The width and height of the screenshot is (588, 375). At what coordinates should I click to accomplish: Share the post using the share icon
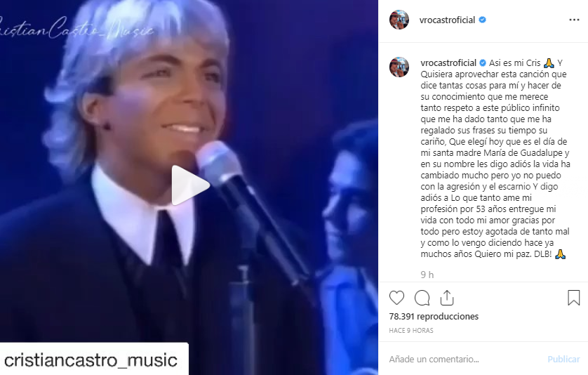pos(447,298)
